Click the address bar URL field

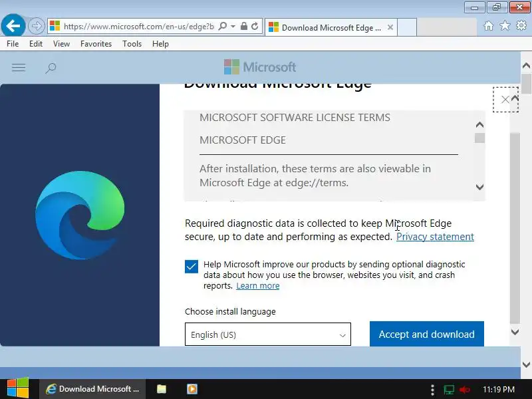coord(139,27)
